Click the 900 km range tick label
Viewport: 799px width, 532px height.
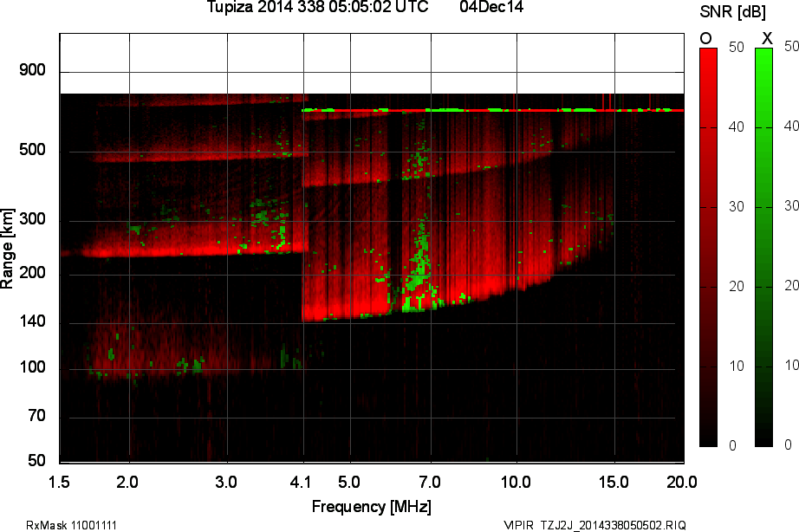pos(32,70)
